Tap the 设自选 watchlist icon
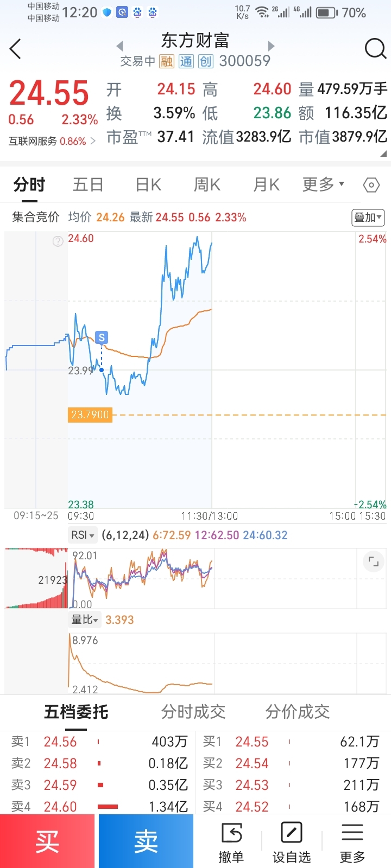The width and height of the screenshot is (391, 868). tap(292, 842)
